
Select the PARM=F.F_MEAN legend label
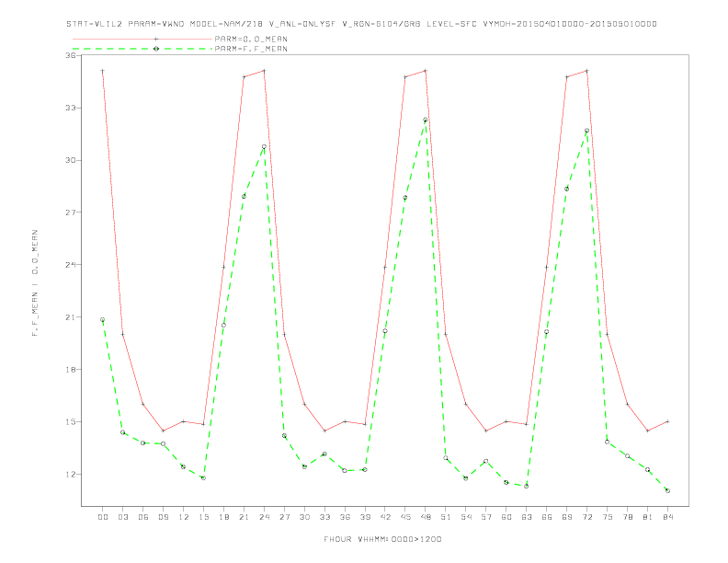click(251, 49)
